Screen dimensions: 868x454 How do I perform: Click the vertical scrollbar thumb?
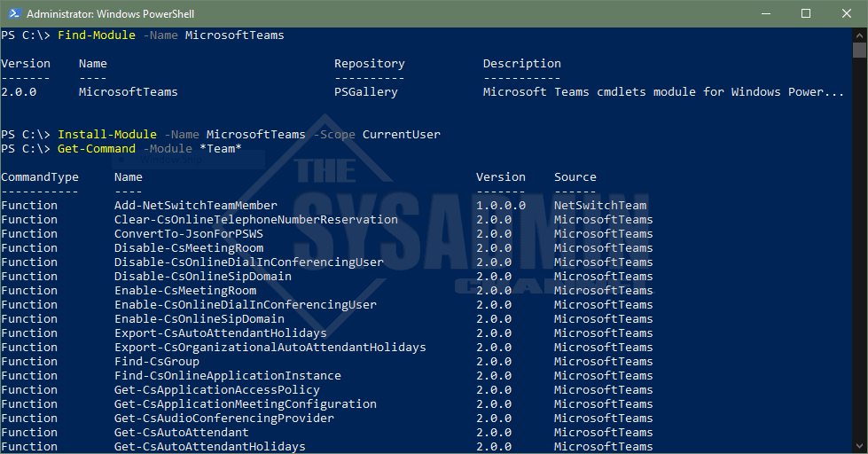859,50
